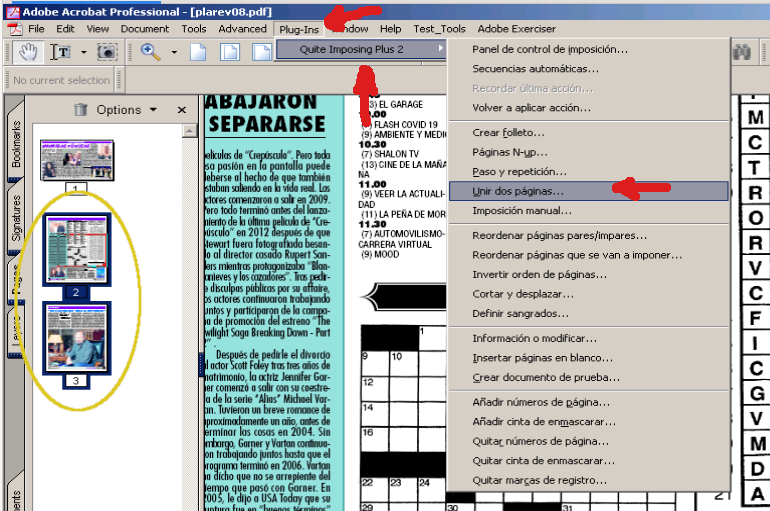Click 'Panel de control de imposición...'
The image size is (770, 511).
[x=550, y=49]
